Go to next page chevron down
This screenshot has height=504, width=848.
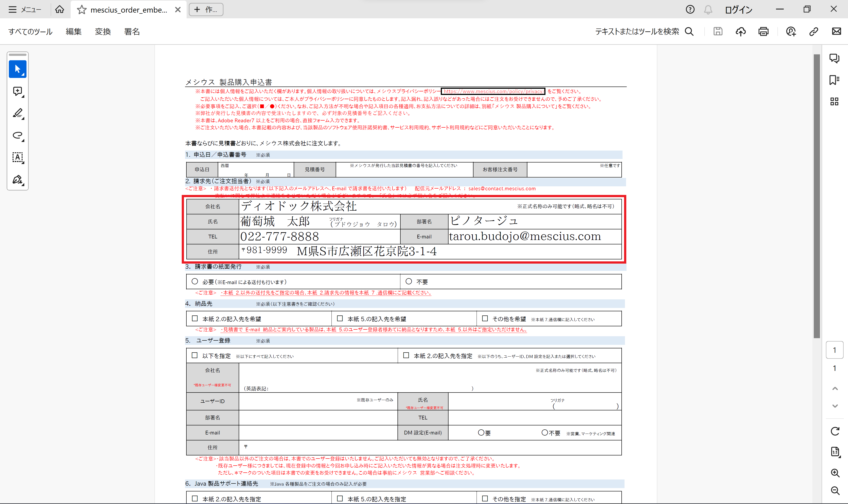pyautogui.click(x=835, y=406)
